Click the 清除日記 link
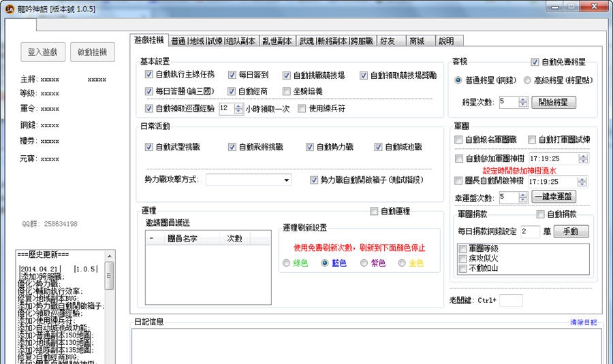 pyautogui.click(x=583, y=322)
